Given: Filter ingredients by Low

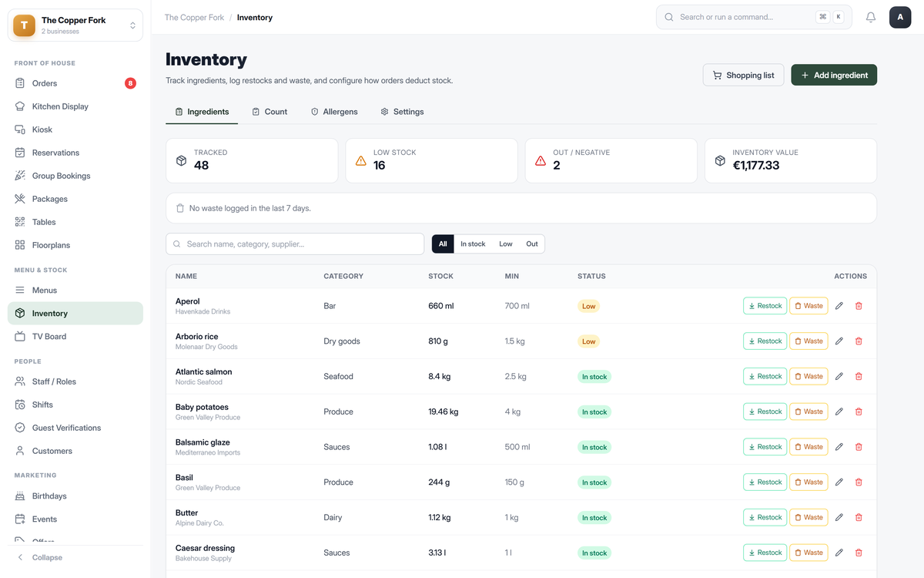Looking at the screenshot, I should point(506,244).
